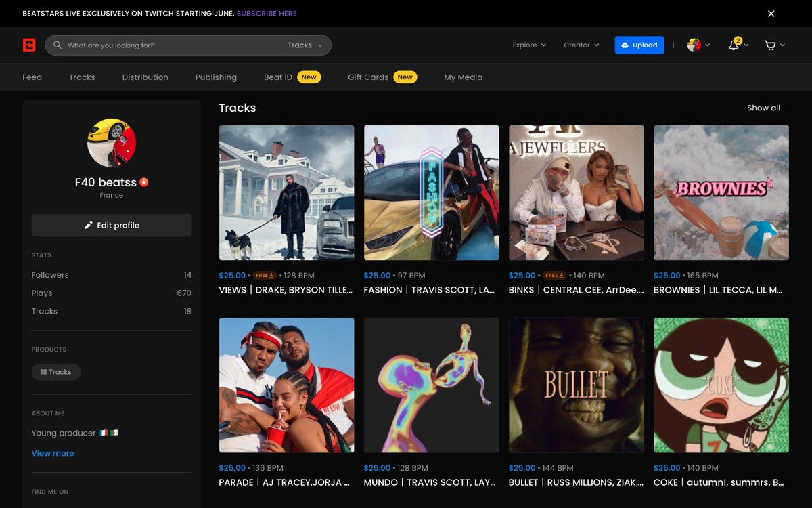Click the free download badge on BINKS
Viewport: 812px width, 508px height.
[554, 276]
